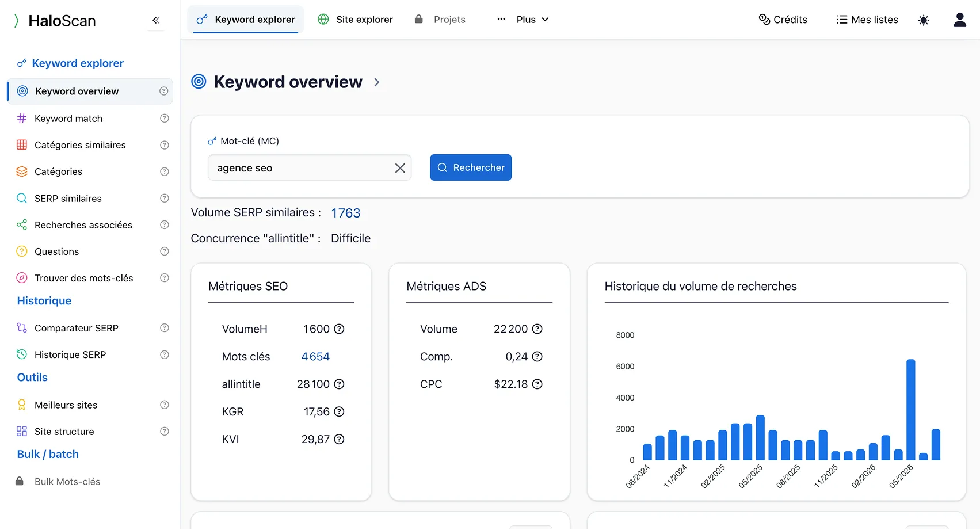
Task: Click help icon next to Recherches associées
Action: (x=164, y=224)
